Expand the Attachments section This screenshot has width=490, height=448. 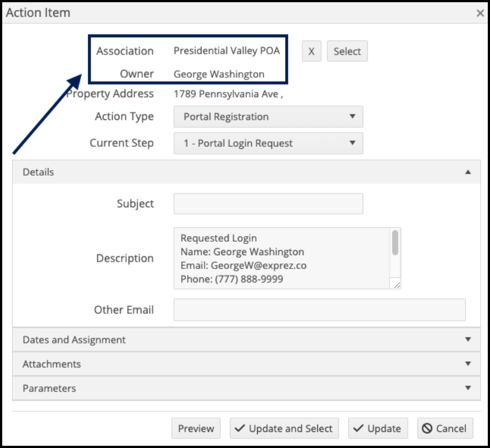coord(247,364)
